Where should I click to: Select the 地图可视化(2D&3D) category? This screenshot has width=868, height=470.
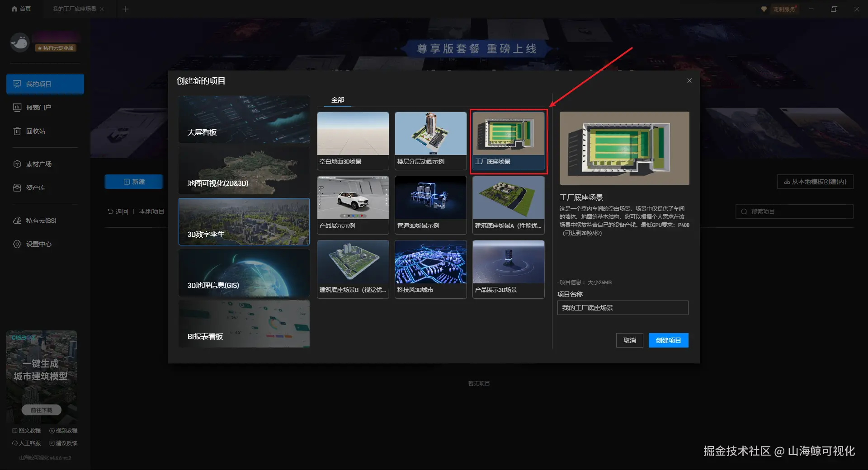coord(244,170)
